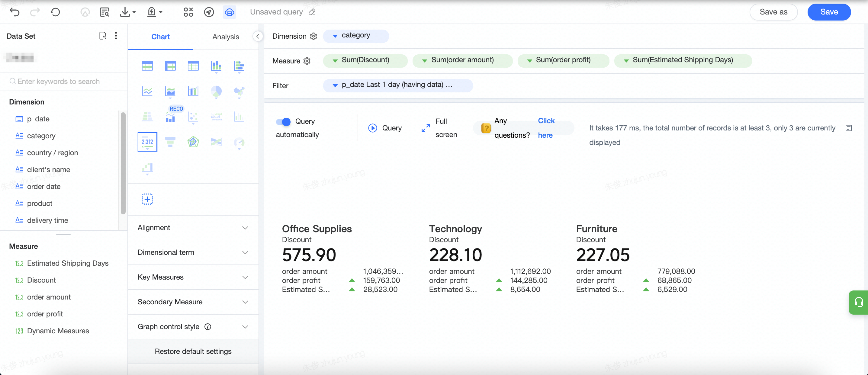Expand the Secondary Measure section
This screenshot has height=375, width=868.
[x=193, y=302]
